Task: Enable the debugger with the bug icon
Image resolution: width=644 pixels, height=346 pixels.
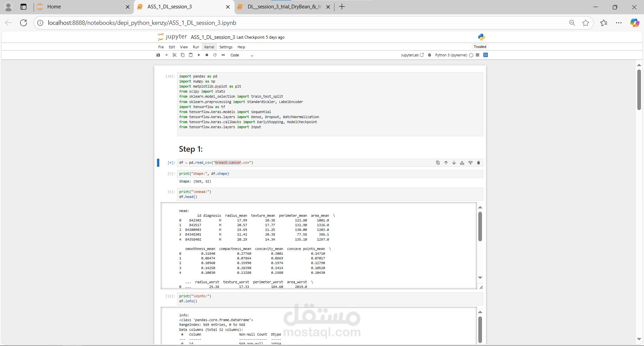Action: (x=429, y=55)
